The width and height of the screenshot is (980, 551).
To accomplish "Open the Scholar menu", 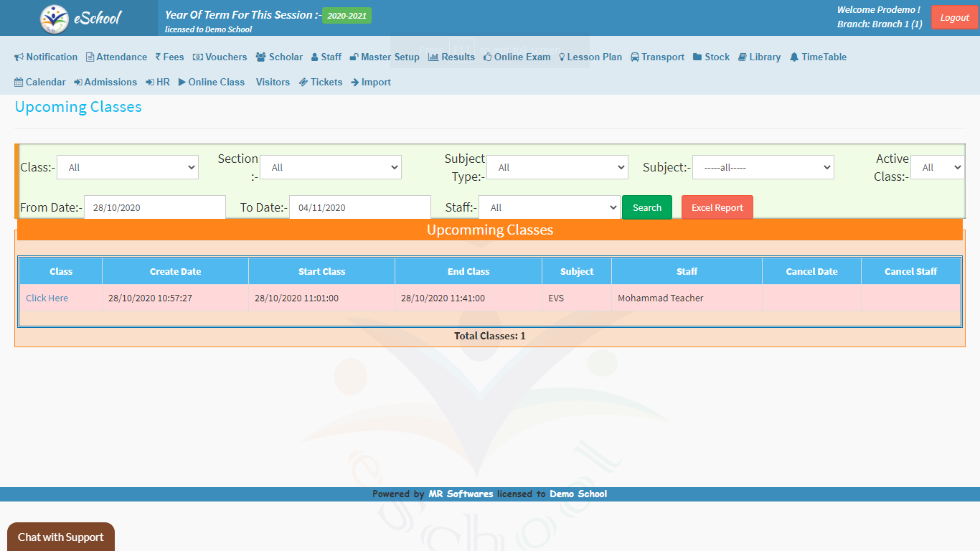I will click(x=279, y=57).
